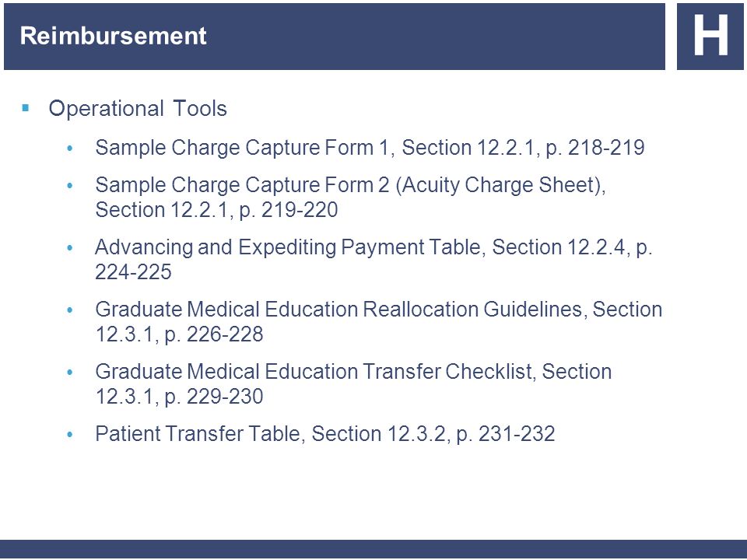This screenshot has height=560, width=747.
Task: Open Sample Charge Capture Form 1 entry
Action: (370, 148)
